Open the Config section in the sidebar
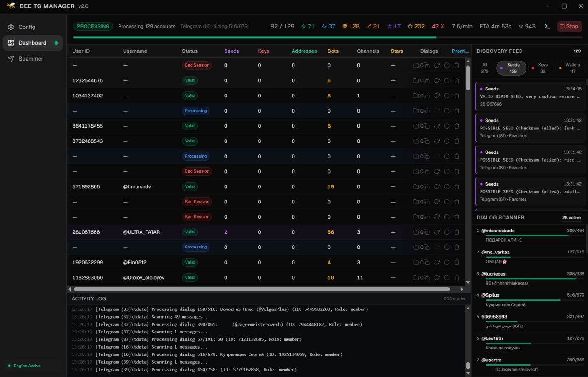The image size is (588, 377). tap(32, 27)
